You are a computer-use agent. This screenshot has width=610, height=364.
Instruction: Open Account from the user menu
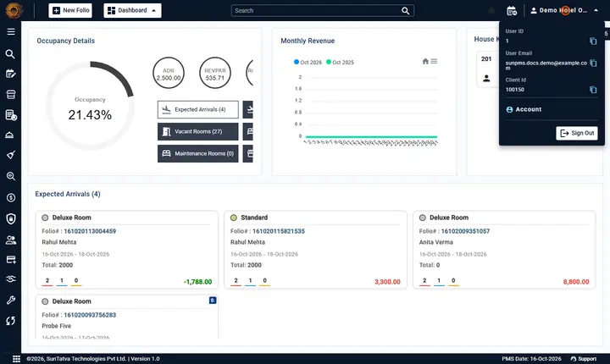pyautogui.click(x=524, y=110)
